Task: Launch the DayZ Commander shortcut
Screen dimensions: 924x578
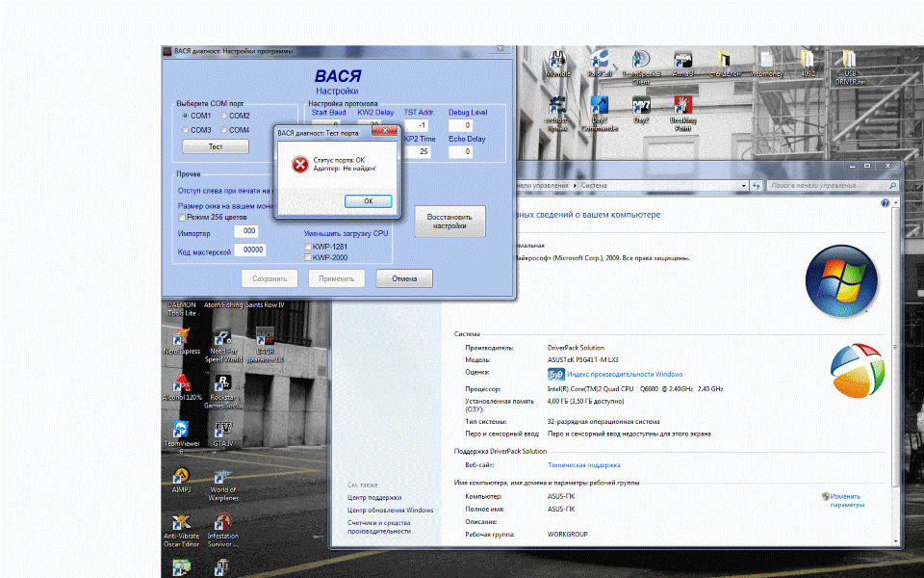Action: coord(599,106)
